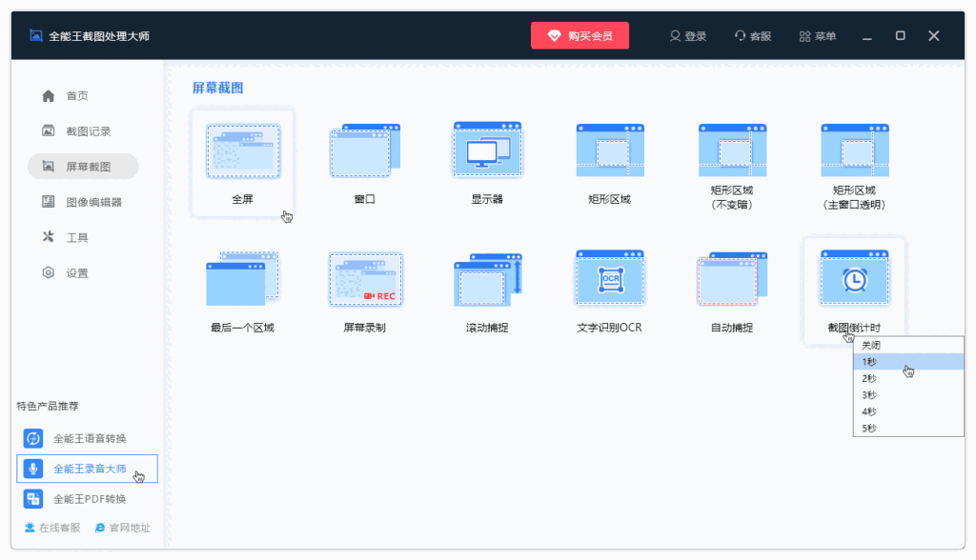The height and width of the screenshot is (560, 976).
Task: Select the 窗口 window capture mode
Action: 364,152
